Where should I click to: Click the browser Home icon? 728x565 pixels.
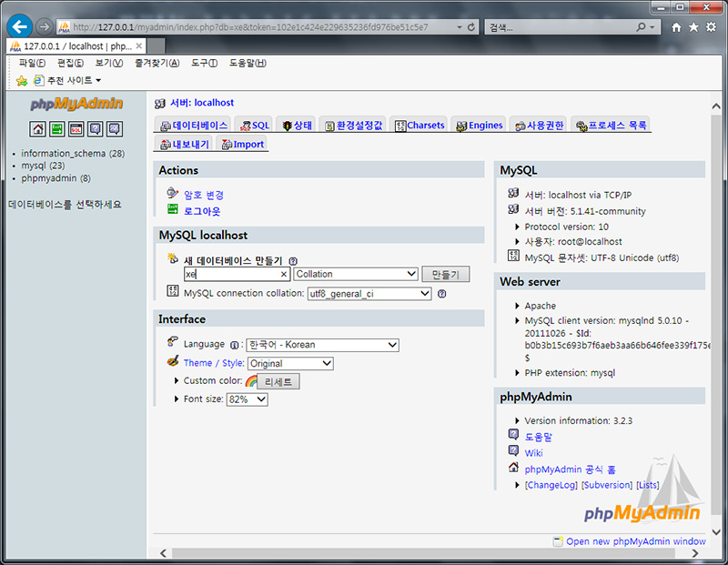[x=676, y=27]
